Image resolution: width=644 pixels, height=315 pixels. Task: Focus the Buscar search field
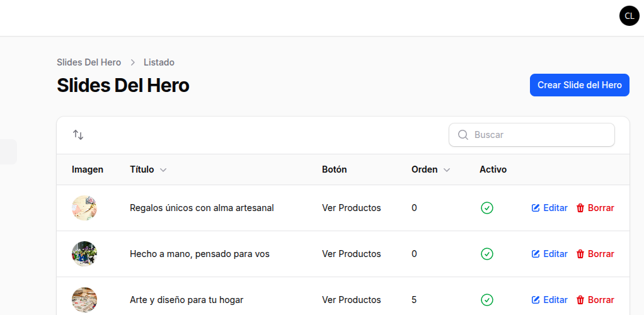pyautogui.click(x=531, y=135)
